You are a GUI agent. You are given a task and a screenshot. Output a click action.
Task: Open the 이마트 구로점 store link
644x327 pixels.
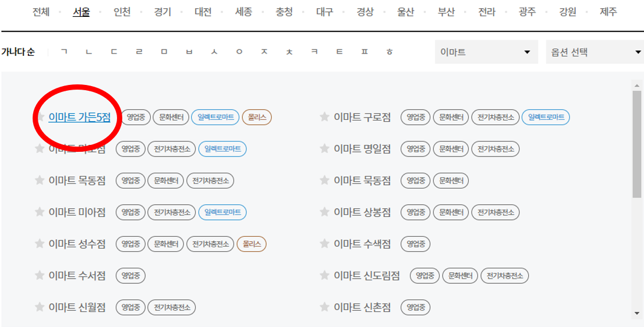pyautogui.click(x=362, y=118)
